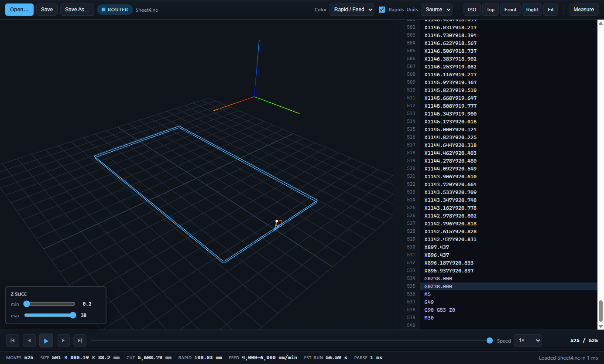Image resolution: width=604 pixels, height=364 pixels.
Task: Click the SIZE dimensions status entry
Action: [x=80, y=357]
